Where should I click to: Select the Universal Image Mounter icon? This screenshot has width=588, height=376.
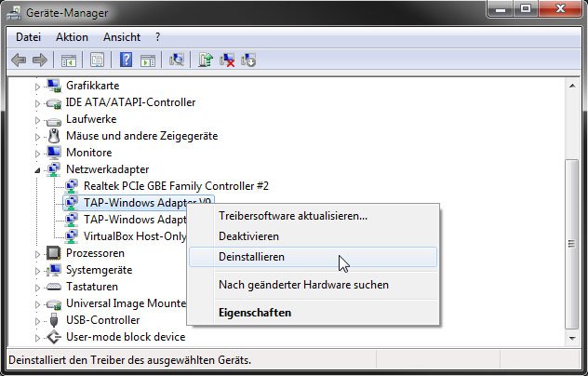pyautogui.click(x=54, y=303)
